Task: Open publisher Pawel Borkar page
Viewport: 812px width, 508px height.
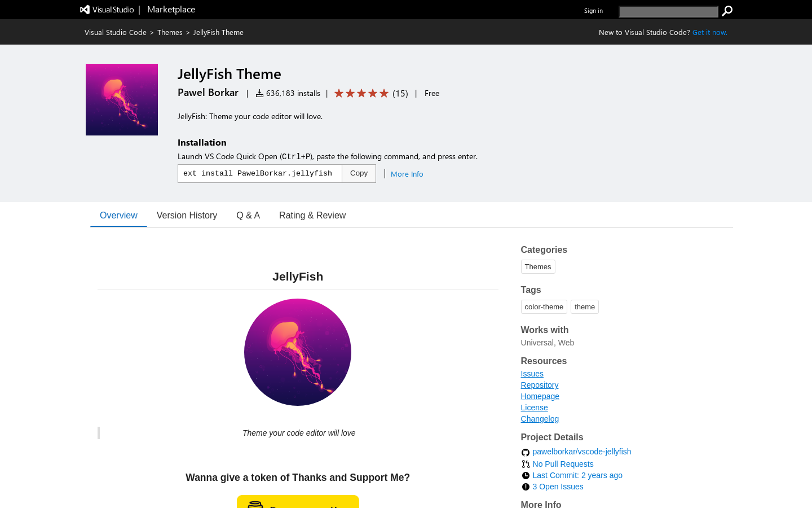Action: click(x=208, y=93)
